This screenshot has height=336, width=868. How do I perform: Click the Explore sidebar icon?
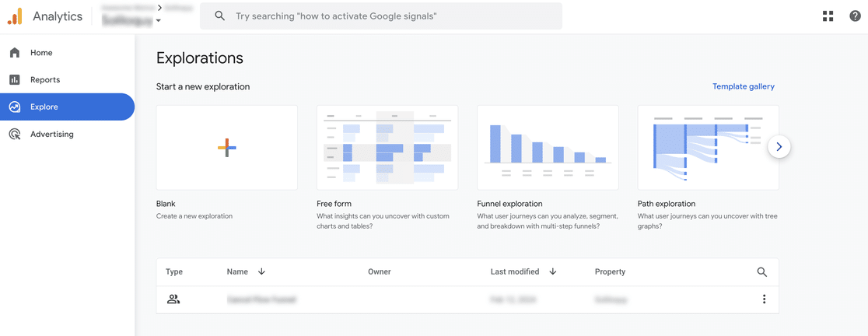click(15, 107)
